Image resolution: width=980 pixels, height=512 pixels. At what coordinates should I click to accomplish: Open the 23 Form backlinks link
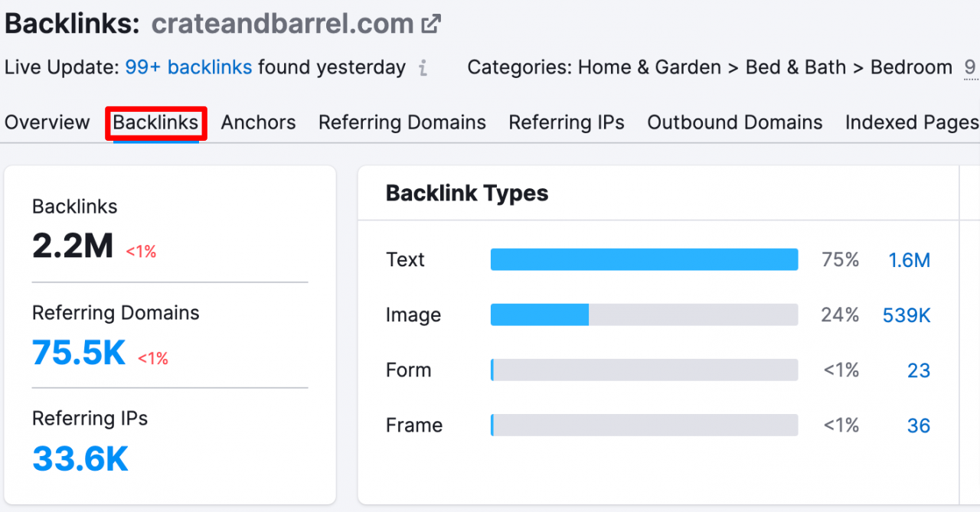click(x=919, y=370)
